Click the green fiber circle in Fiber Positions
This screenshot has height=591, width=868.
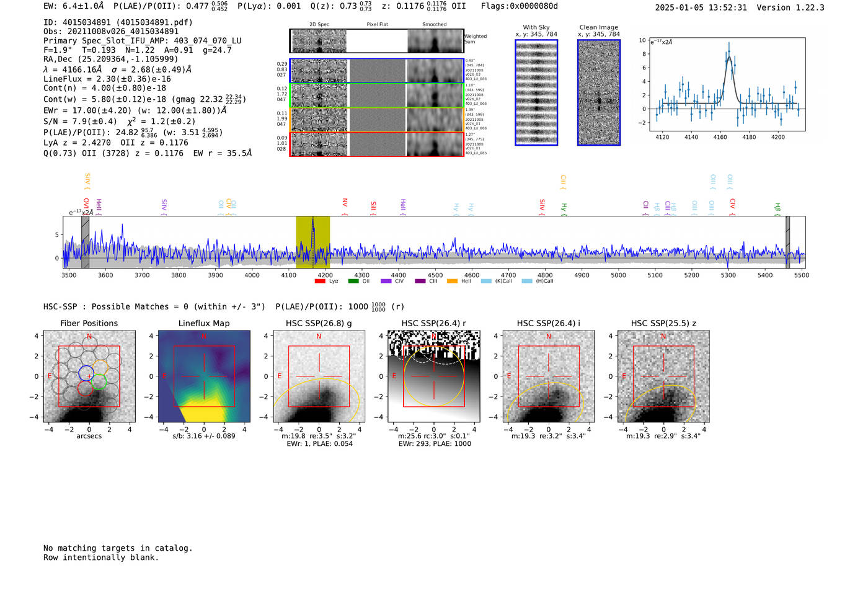click(x=99, y=382)
